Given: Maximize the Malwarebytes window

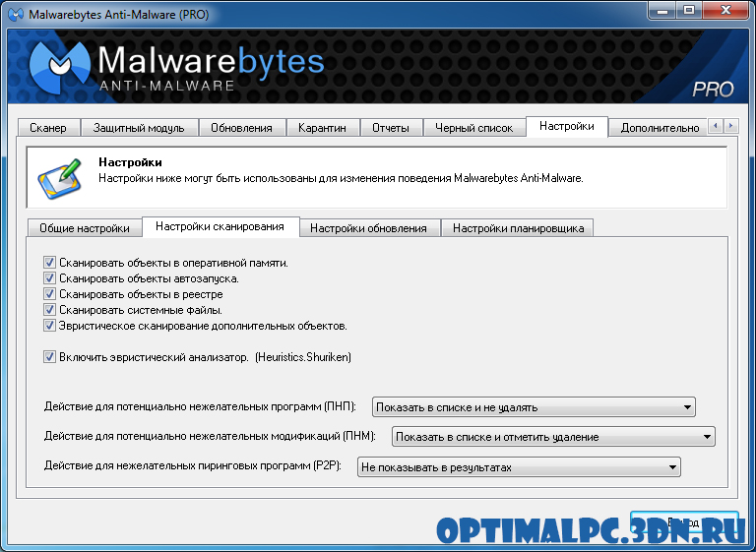Looking at the screenshot, I should click(689, 11).
